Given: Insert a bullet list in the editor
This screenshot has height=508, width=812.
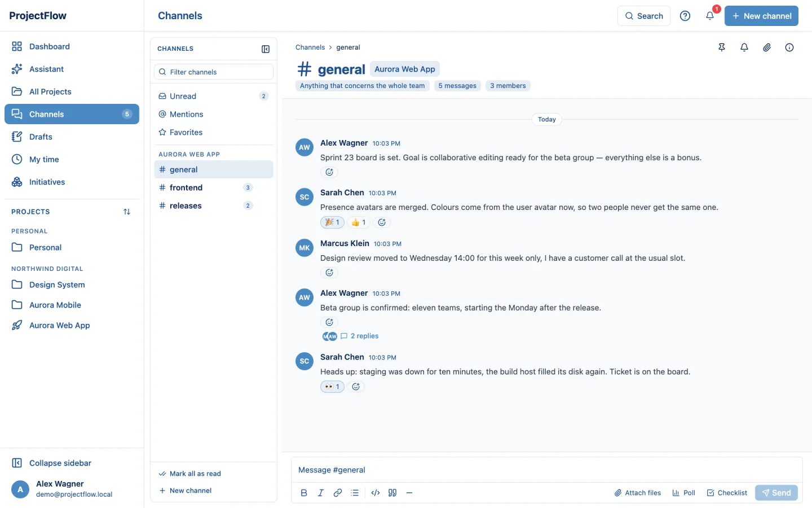Looking at the screenshot, I should pos(355,493).
